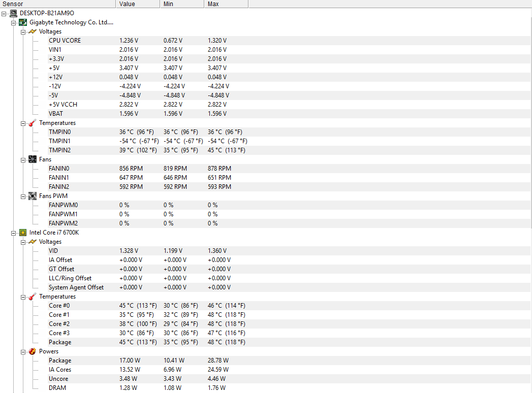Select the Uncore power row
Viewport: 532px width, 393px height.
point(289,379)
